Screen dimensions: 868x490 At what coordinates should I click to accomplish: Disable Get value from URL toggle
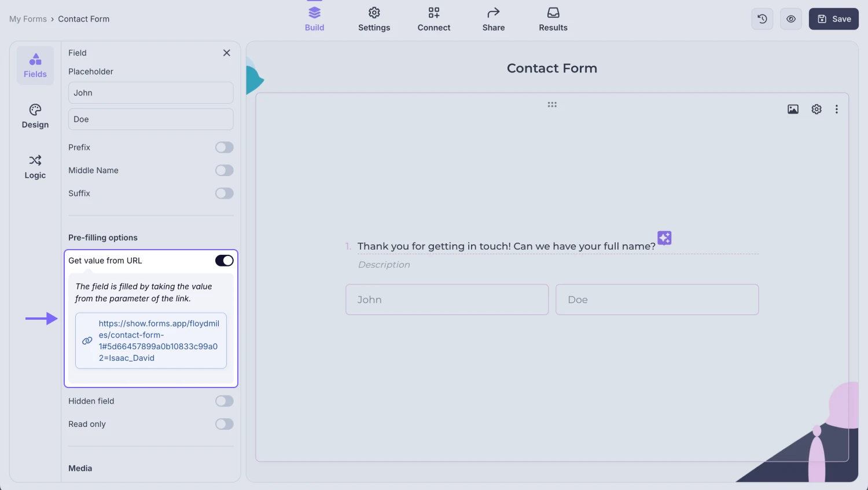(224, 261)
